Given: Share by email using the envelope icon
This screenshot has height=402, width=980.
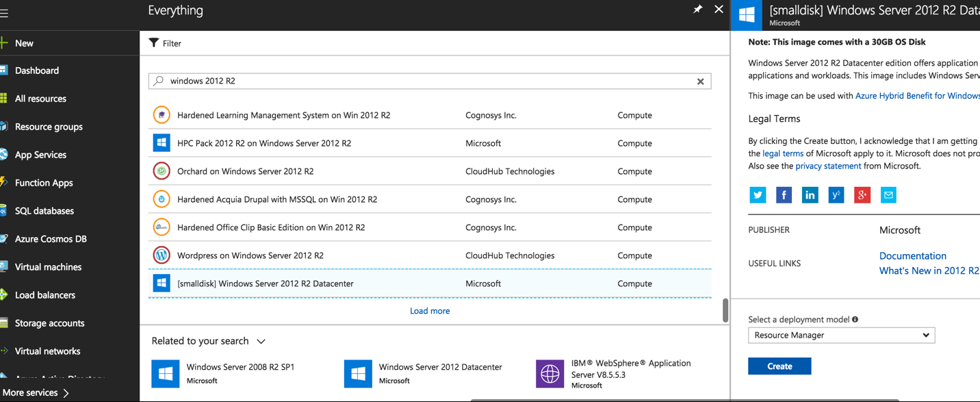Looking at the screenshot, I should 888,194.
